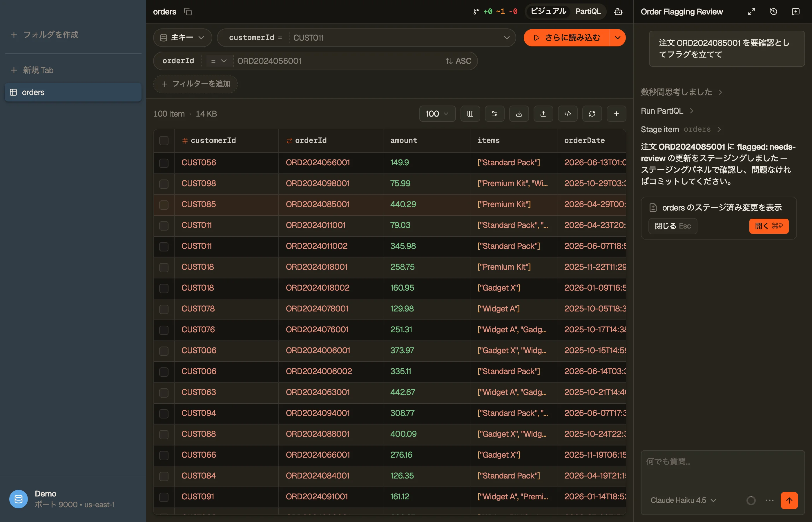
Task: Click the context usage circle indicator
Action: coord(751,500)
